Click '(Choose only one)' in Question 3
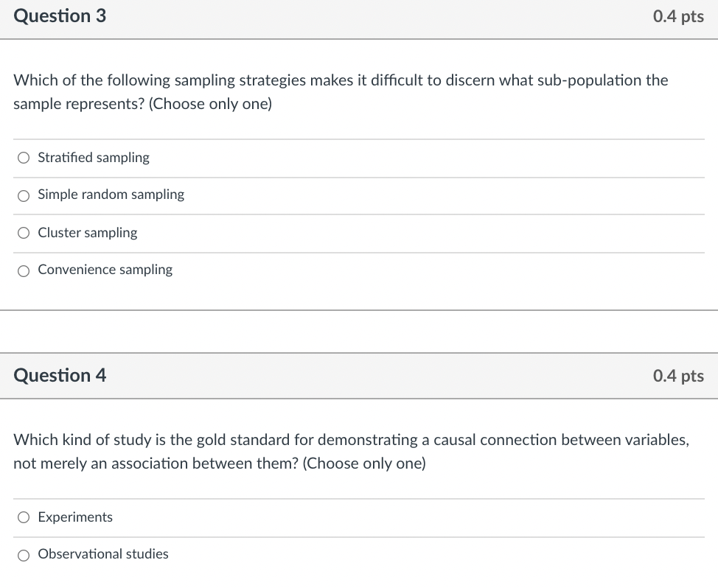This screenshot has width=718, height=588. coord(210,104)
